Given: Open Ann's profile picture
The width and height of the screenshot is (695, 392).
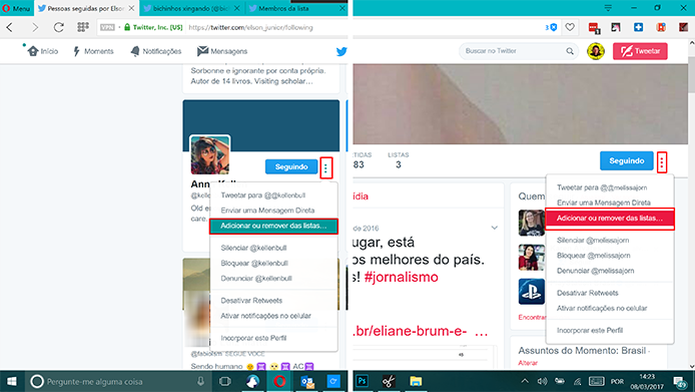Looking at the screenshot, I should (210, 155).
